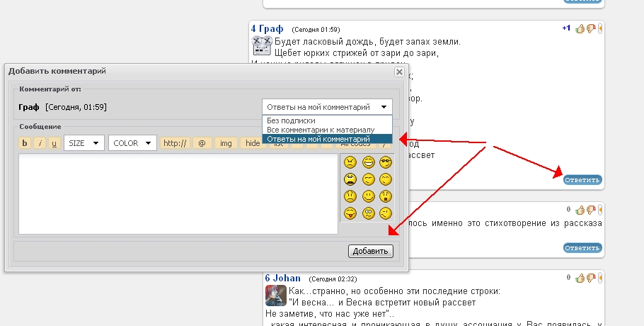
Task: Insert hidden text with hide button
Action: pyautogui.click(x=253, y=143)
